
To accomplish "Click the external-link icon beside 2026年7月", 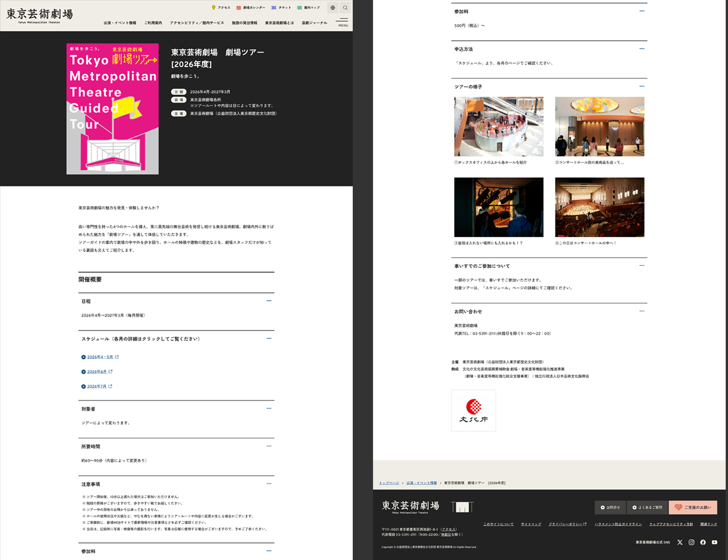I will pyautogui.click(x=110, y=386).
